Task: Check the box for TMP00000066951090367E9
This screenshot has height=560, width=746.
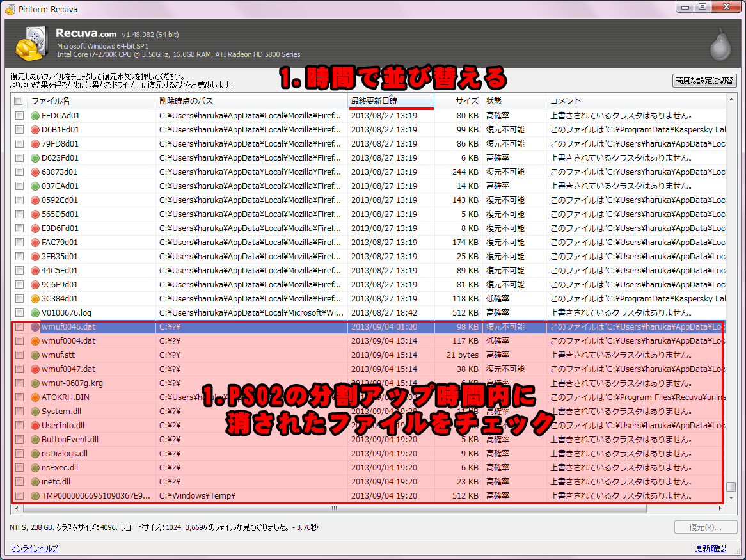Action: point(19,496)
